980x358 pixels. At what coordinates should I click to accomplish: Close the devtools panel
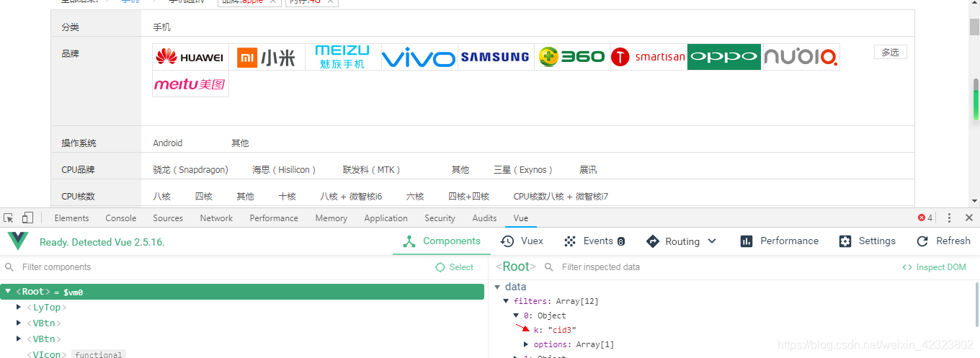pyautogui.click(x=969, y=218)
